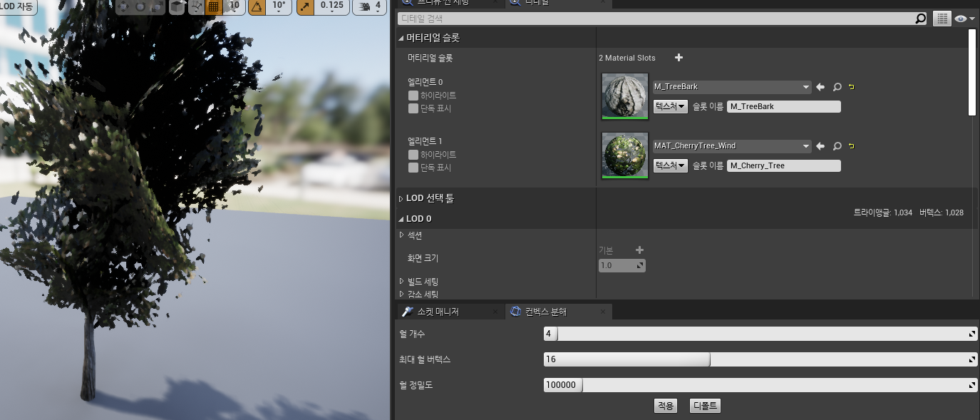Collapse the 머티리얼 슬롯 section
Image resolution: width=980 pixels, height=420 pixels.
pyautogui.click(x=401, y=38)
